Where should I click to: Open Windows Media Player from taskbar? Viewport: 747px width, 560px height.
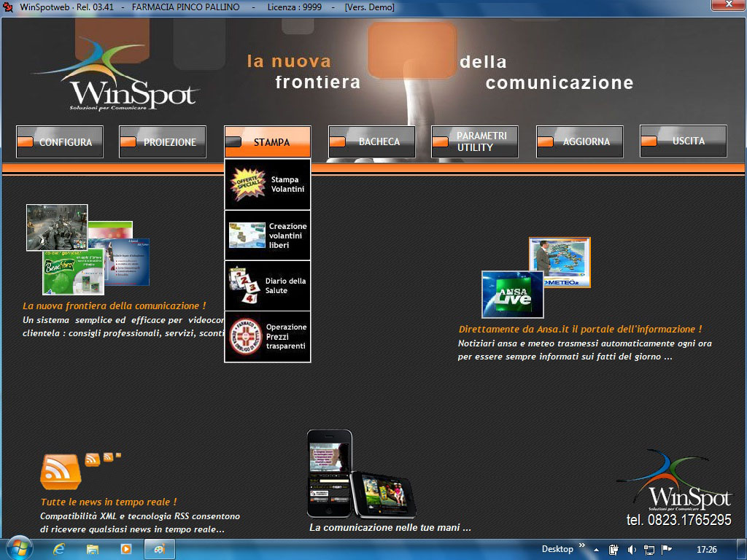[126, 549]
